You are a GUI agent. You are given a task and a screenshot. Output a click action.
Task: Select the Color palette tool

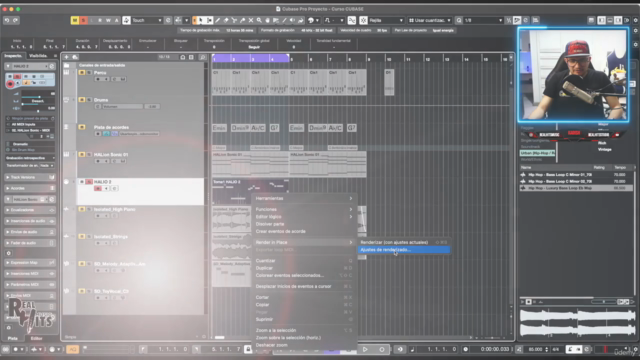(x=311, y=20)
